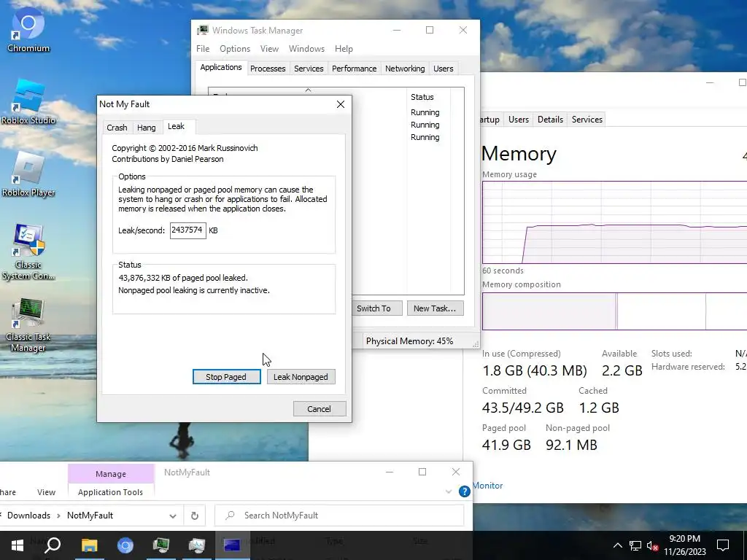Click the Windows Task Manager title icon
747x560 pixels.
coord(203,30)
